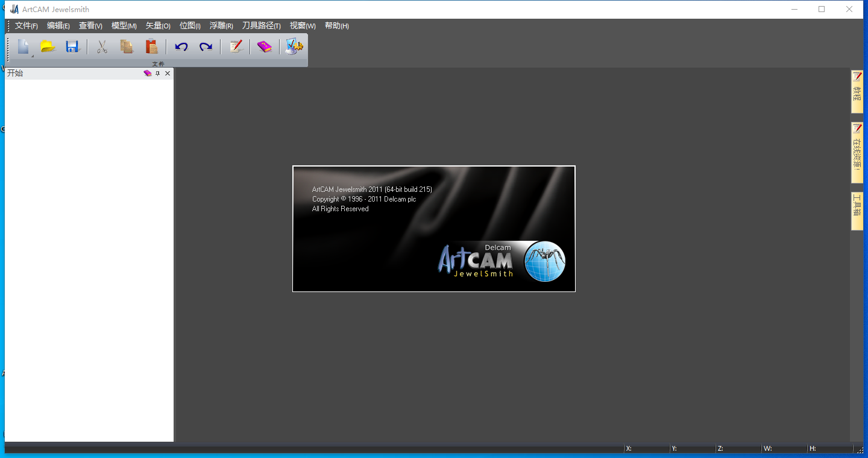This screenshot has height=458, width=868.
Task: Redo with the right curved arrow icon
Action: click(206, 46)
